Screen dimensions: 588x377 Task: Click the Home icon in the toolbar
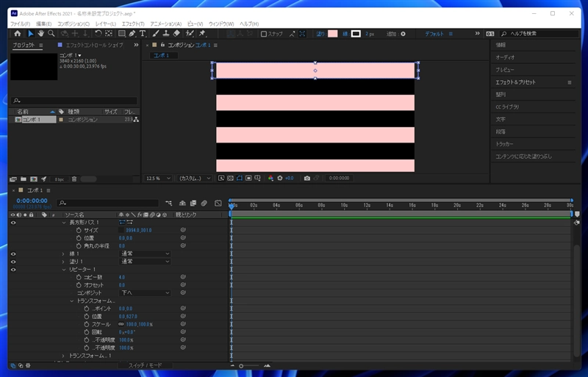[x=17, y=33]
